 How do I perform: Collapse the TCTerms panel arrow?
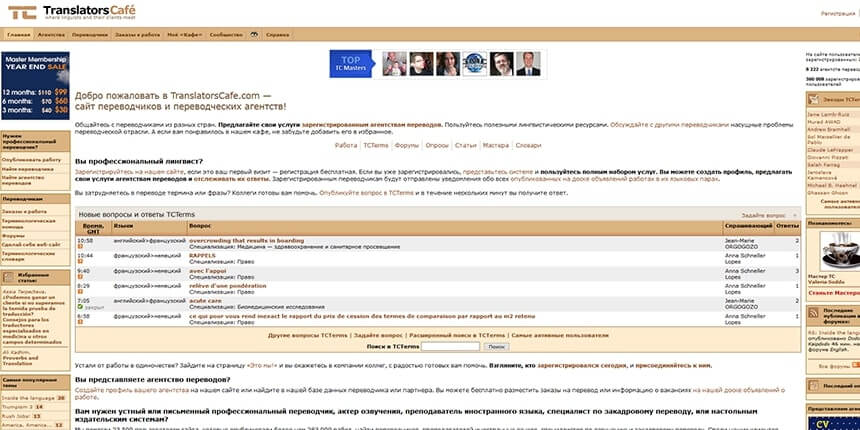pos(795,216)
